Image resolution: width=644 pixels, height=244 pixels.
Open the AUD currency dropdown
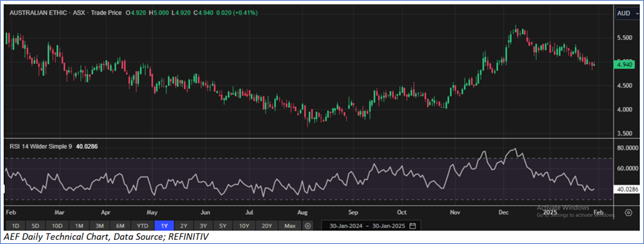(x=627, y=13)
